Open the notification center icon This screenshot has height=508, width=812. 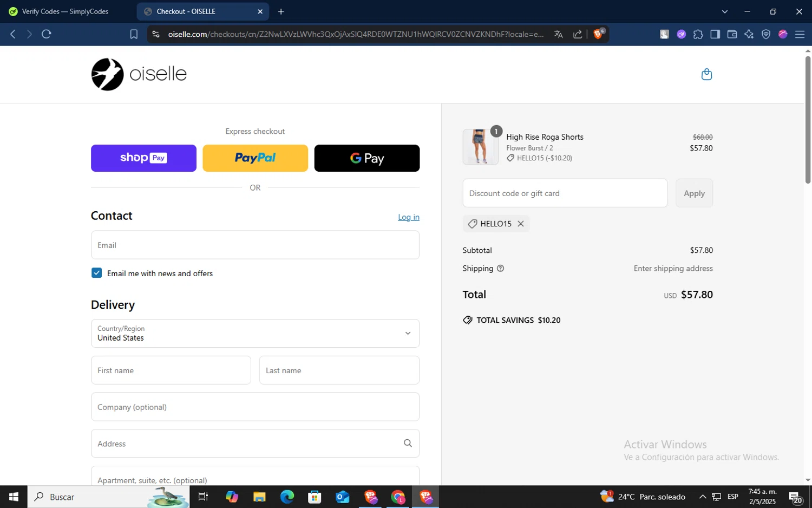click(x=795, y=497)
